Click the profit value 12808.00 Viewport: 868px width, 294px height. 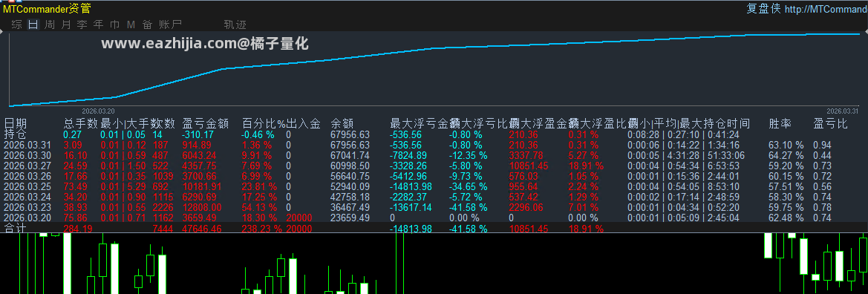click(202, 207)
